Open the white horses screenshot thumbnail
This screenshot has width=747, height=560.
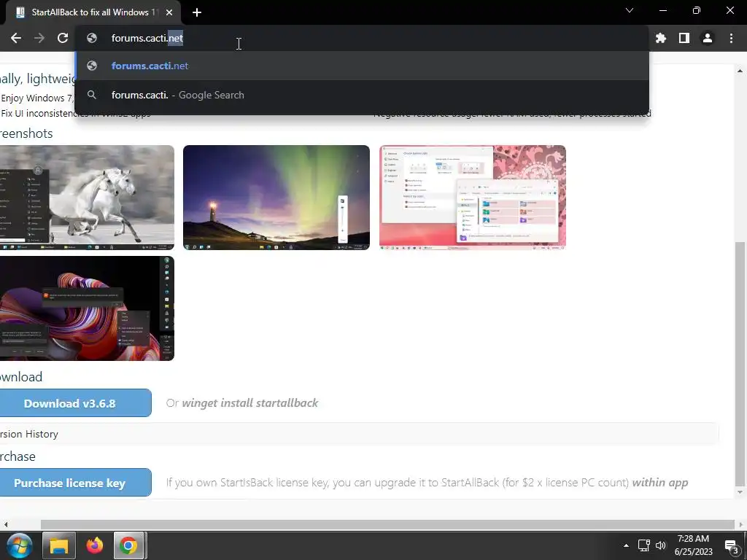(87, 198)
